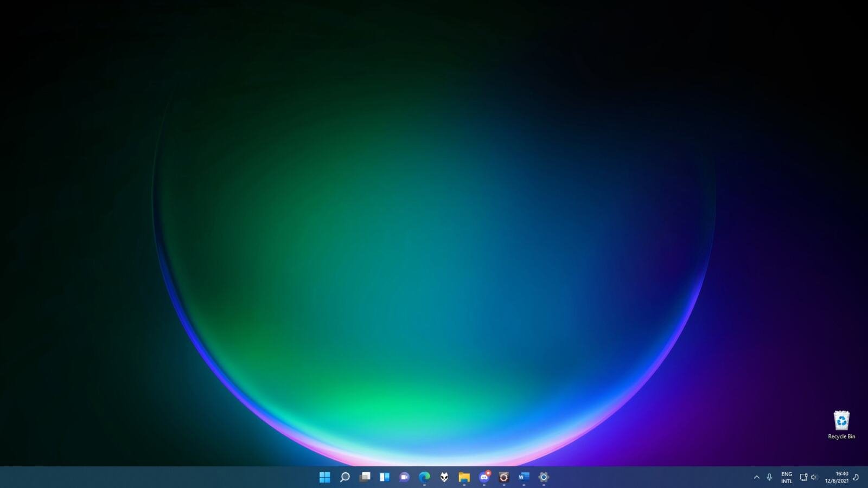Open the game icon beside Discord
The width and height of the screenshot is (868, 488).
[x=503, y=477]
